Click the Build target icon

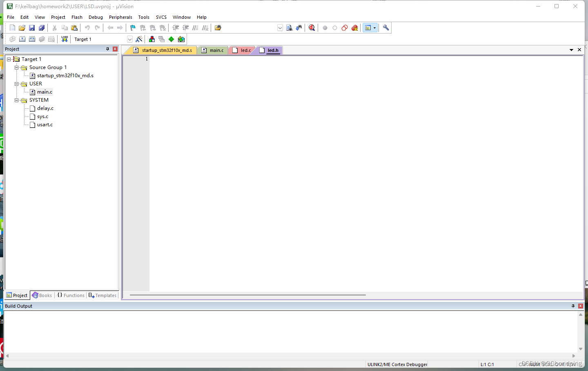[22, 39]
